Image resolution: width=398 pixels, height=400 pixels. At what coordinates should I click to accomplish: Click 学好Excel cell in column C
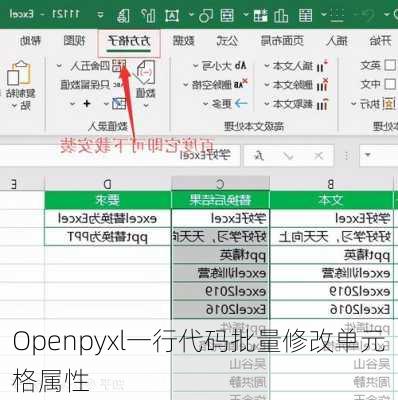[220, 219]
